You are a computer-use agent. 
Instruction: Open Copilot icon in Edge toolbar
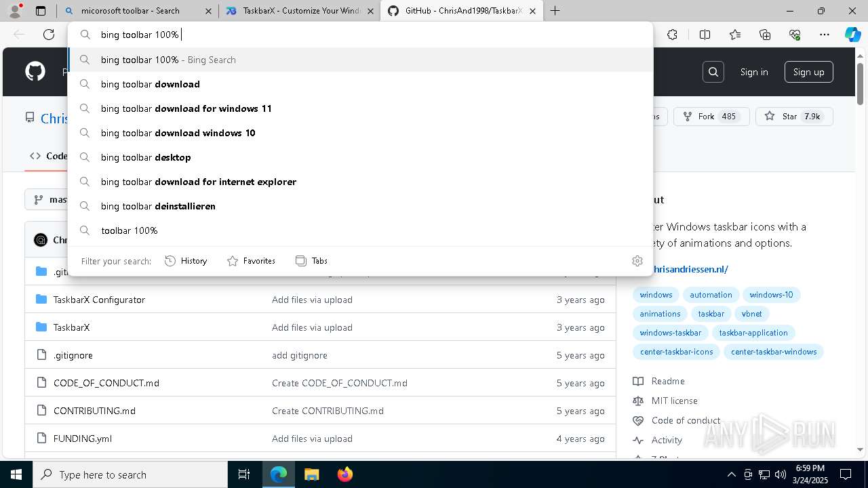click(x=852, y=35)
